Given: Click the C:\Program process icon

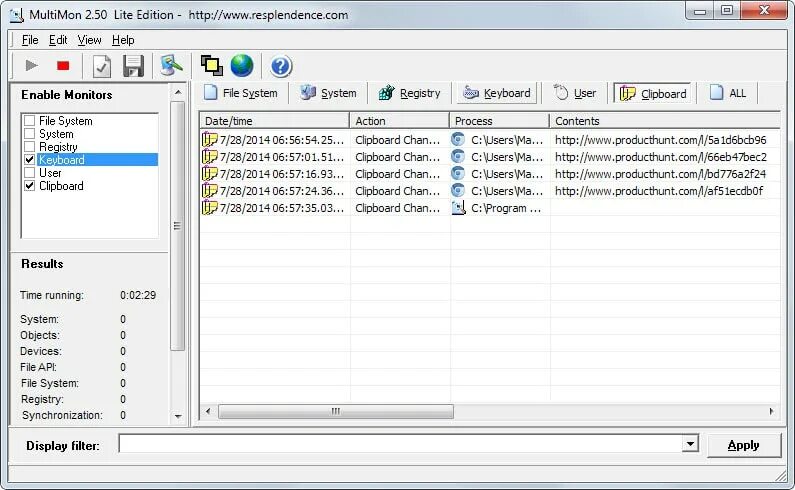Looking at the screenshot, I should coord(458,208).
